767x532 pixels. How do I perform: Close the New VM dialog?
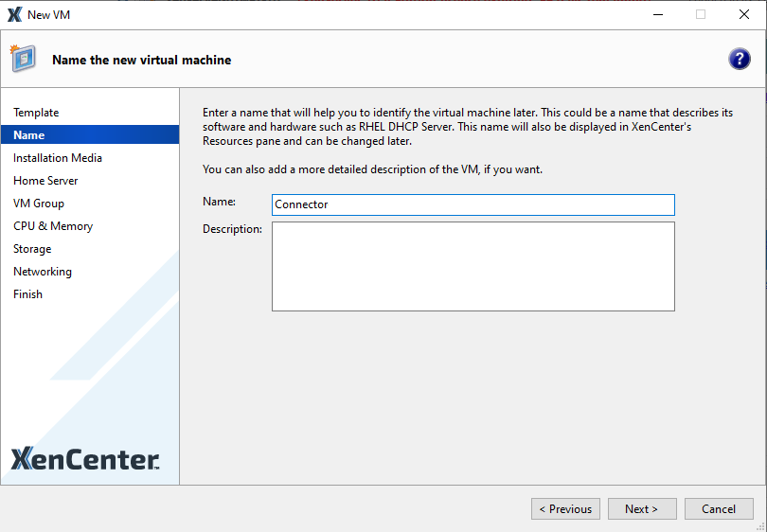click(744, 14)
